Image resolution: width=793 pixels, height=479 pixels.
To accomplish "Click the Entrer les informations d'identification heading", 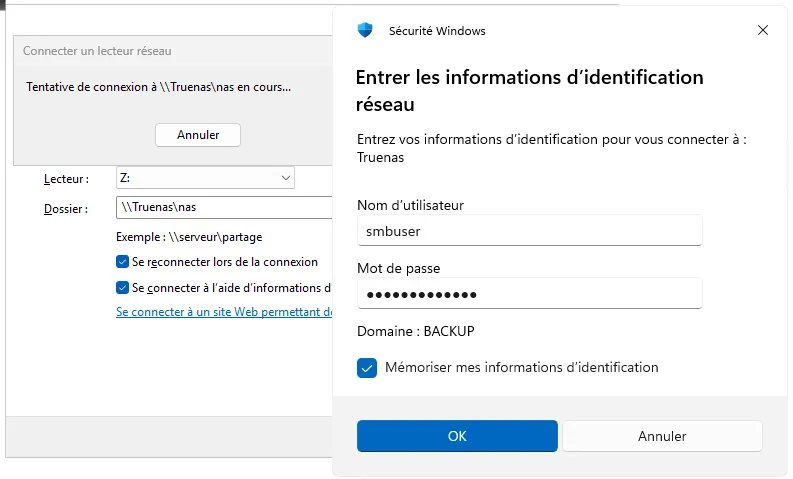I will (x=530, y=91).
